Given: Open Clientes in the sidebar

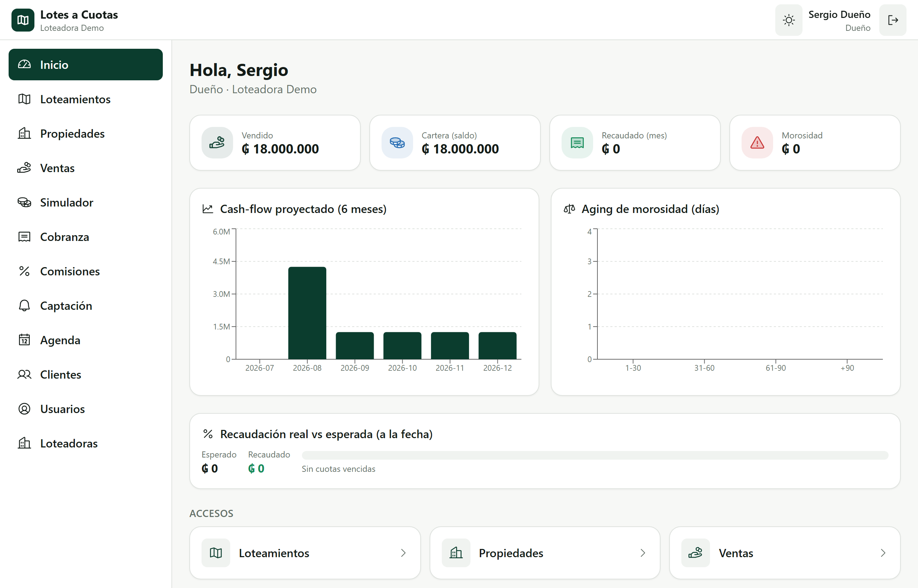Looking at the screenshot, I should point(86,375).
